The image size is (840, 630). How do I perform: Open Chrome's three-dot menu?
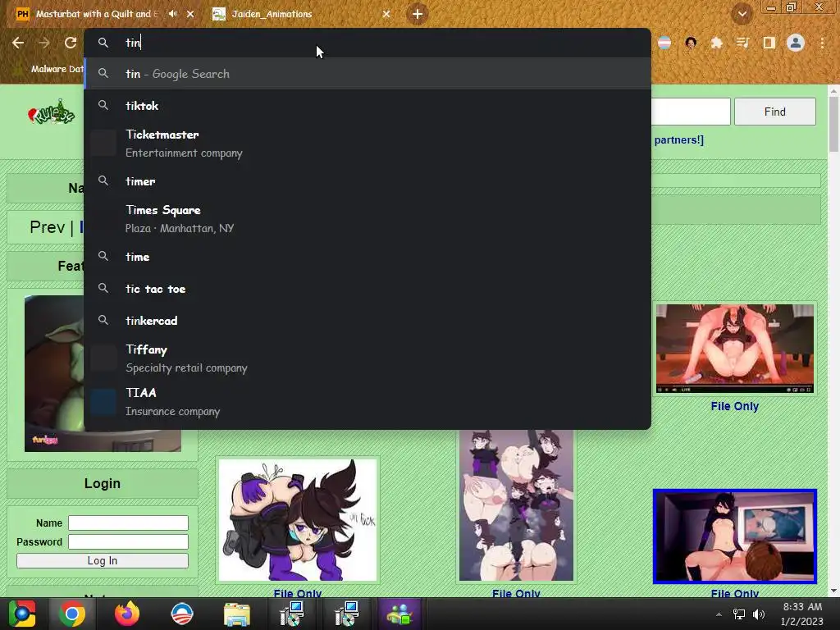[x=822, y=43]
